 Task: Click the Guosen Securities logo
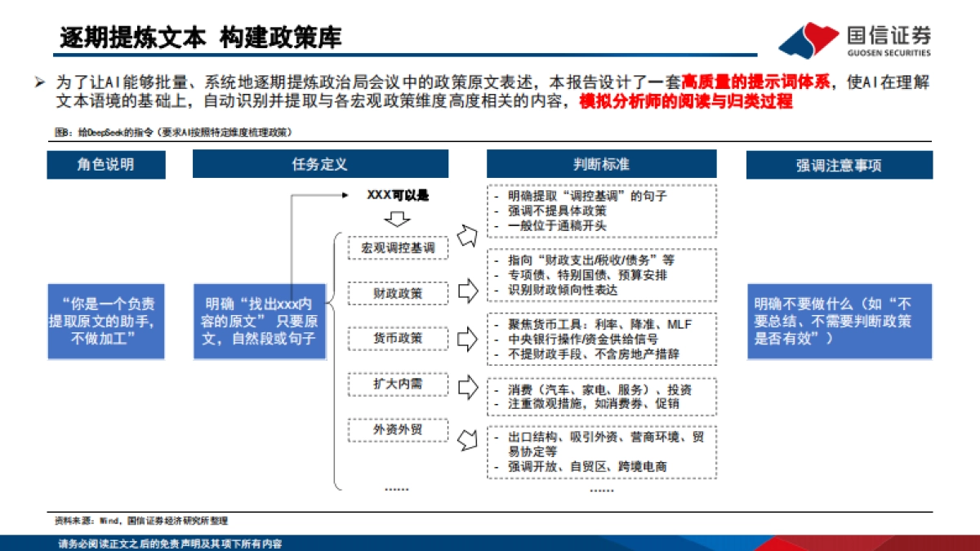pyautogui.click(x=859, y=34)
